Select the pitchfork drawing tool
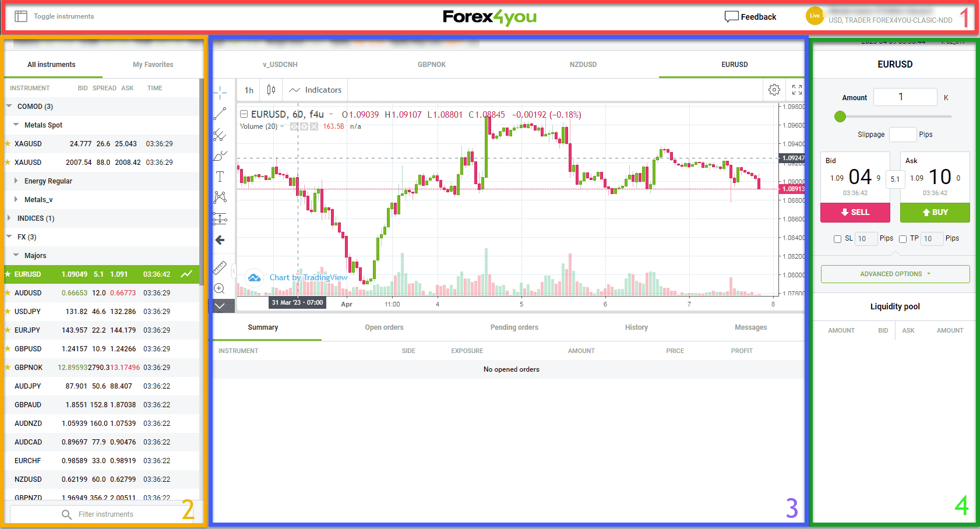Image resolution: width=980 pixels, height=529 pixels. click(220, 135)
